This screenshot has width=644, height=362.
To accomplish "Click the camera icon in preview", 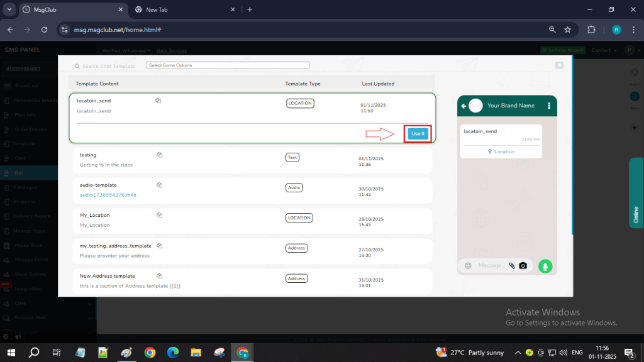I will point(523,266).
